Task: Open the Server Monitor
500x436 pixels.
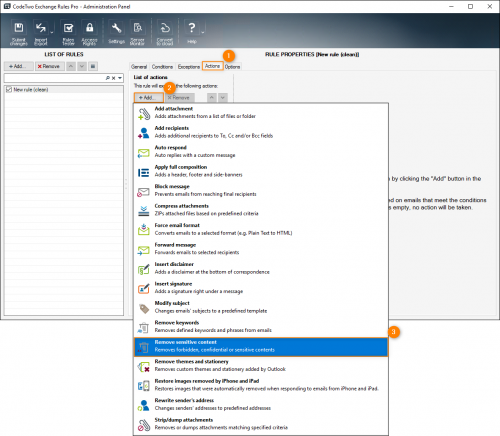Action: click(x=137, y=32)
